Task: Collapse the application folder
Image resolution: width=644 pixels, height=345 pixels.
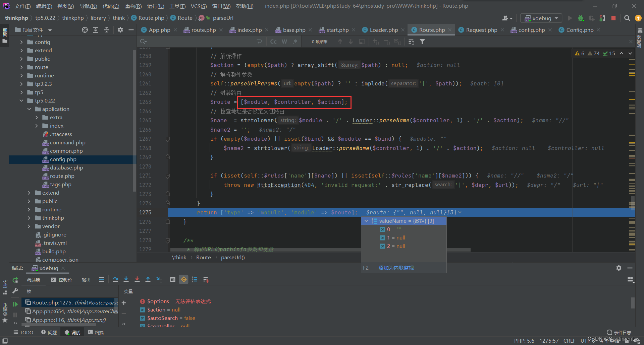Action: coord(29,109)
